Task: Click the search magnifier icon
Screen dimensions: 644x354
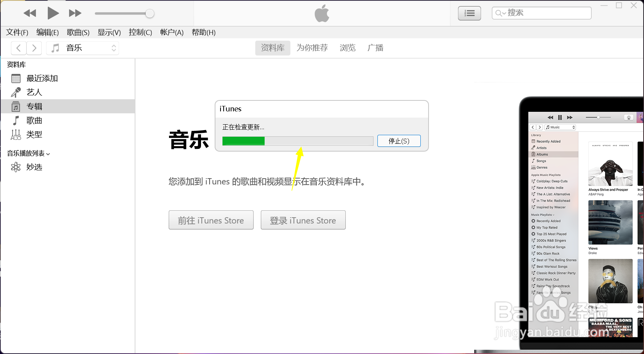Action: (x=499, y=13)
